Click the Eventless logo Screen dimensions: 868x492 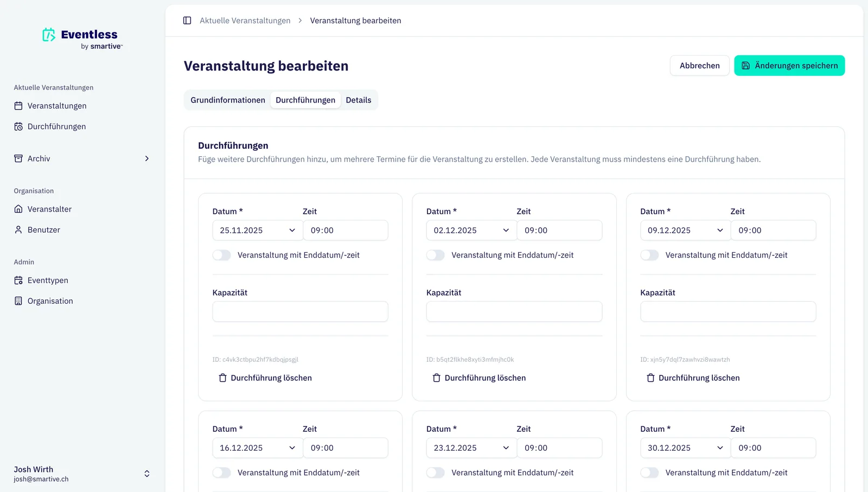pos(82,39)
